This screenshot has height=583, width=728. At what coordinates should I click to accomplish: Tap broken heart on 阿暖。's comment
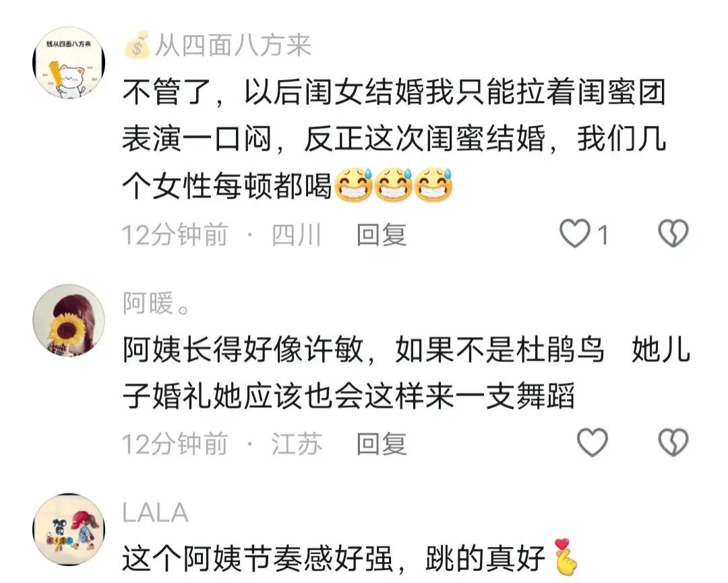673,442
